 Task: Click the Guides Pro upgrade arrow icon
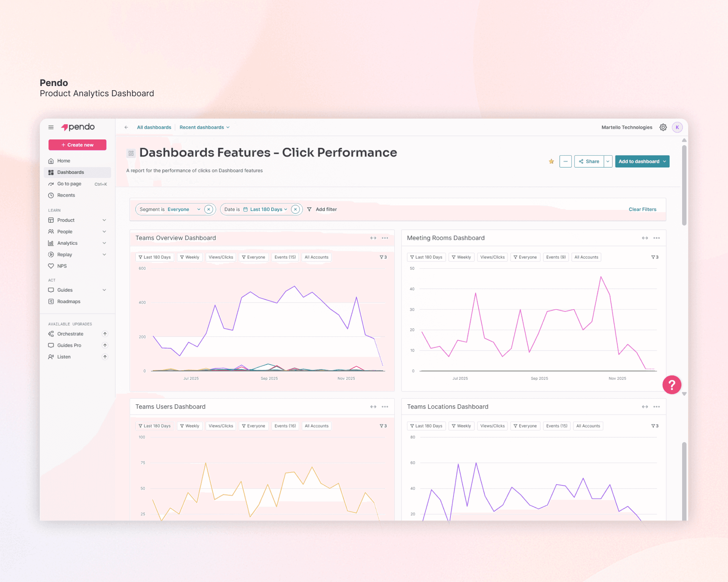105,345
